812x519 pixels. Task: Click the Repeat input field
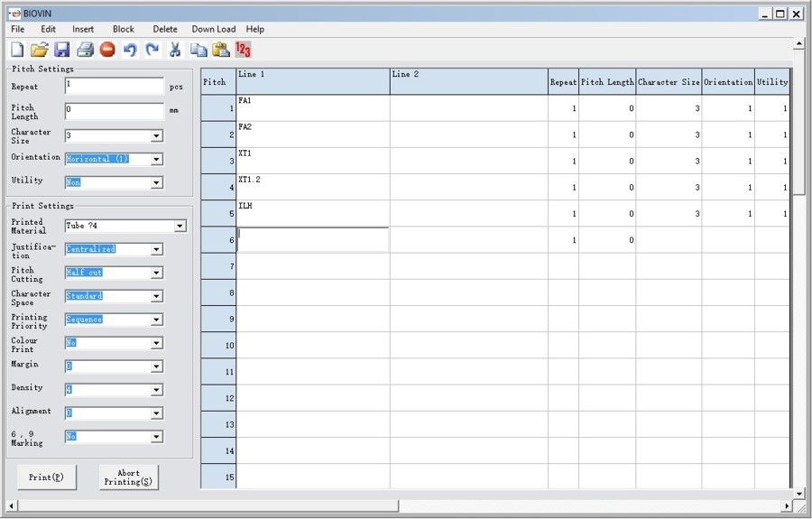tap(115, 86)
